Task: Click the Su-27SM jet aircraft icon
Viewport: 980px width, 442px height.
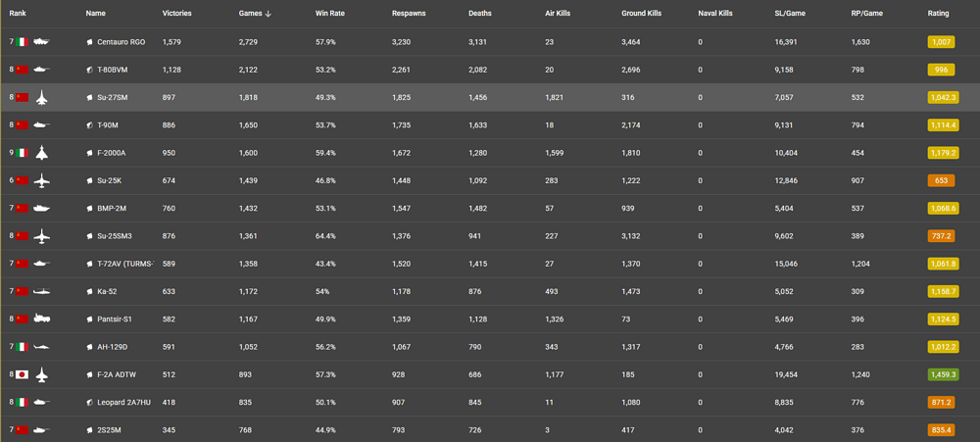Action: coord(41,98)
